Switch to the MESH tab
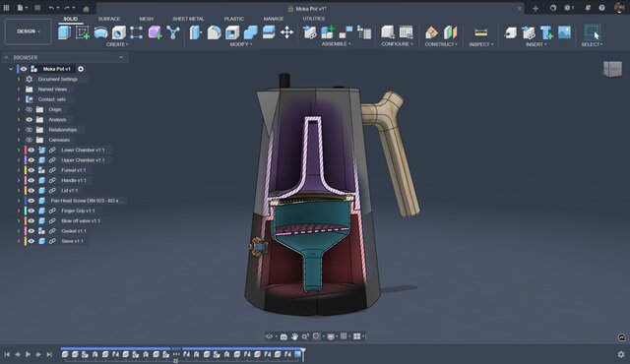Image resolution: width=630 pixels, height=364 pixels. 147,19
